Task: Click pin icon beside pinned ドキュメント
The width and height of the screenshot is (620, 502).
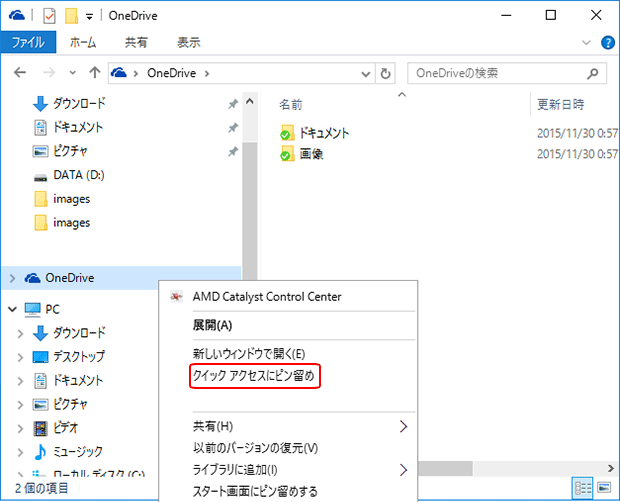Action: pos(233,128)
